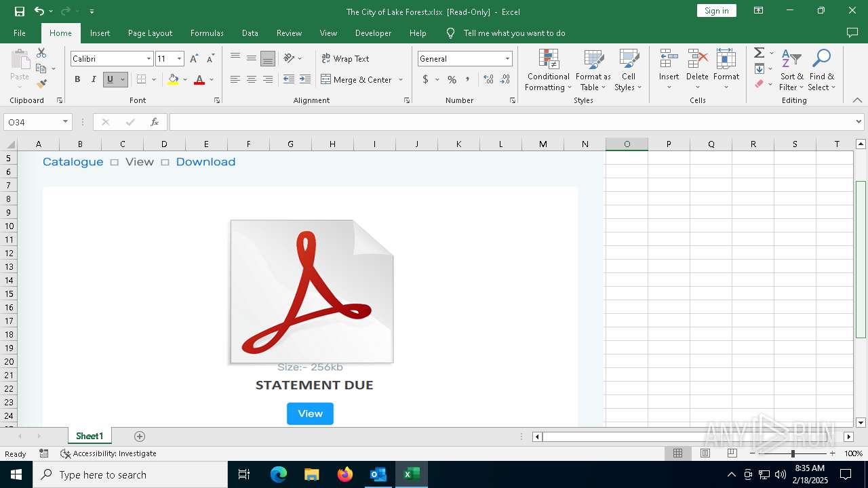Open the font size dropdown
Image resolution: width=868 pixels, height=488 pixels.
pos(179,59)
